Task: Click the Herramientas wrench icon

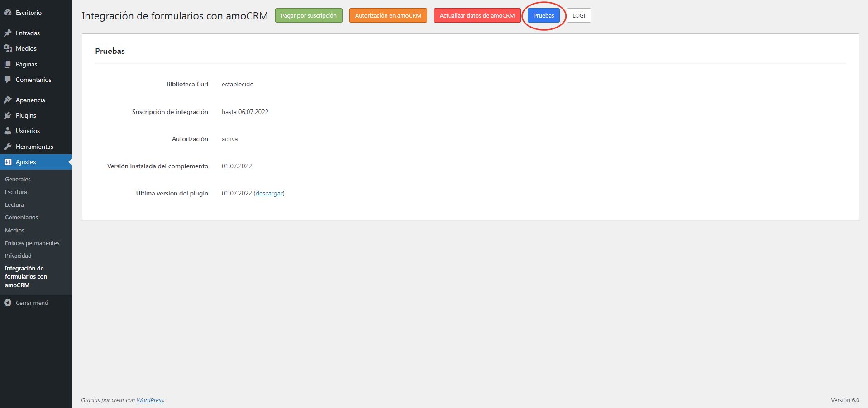Action: pos(8,147)
